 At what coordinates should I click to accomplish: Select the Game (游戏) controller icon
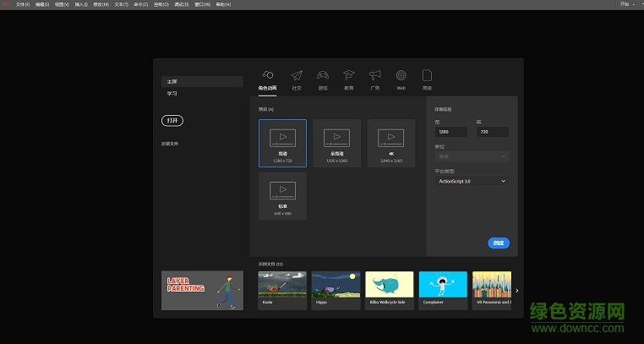pyautogui.click(x=323, y=76)
